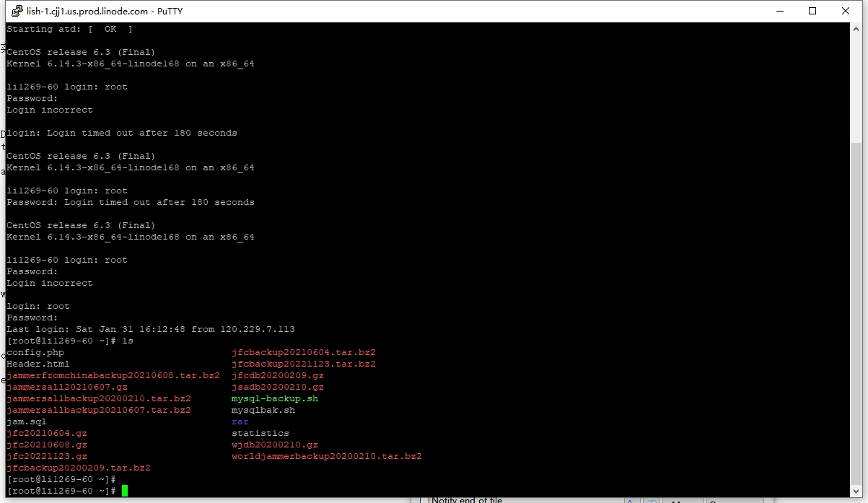Screen dimensions: 868x503
Task: Click 'login: Login timed out after 180 seconds'
Action: pos(122,133)
